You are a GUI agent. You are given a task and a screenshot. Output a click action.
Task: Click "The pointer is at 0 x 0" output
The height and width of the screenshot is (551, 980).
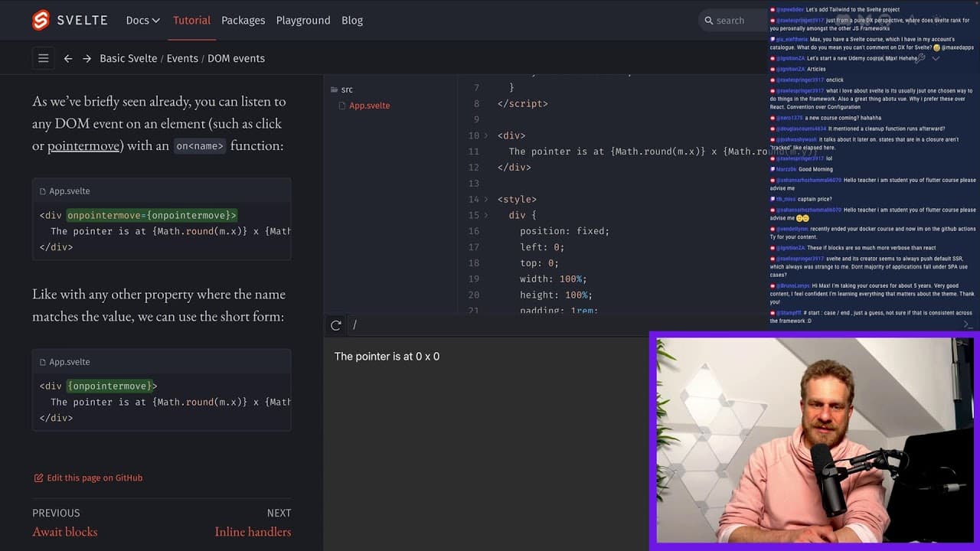point(387,357)
